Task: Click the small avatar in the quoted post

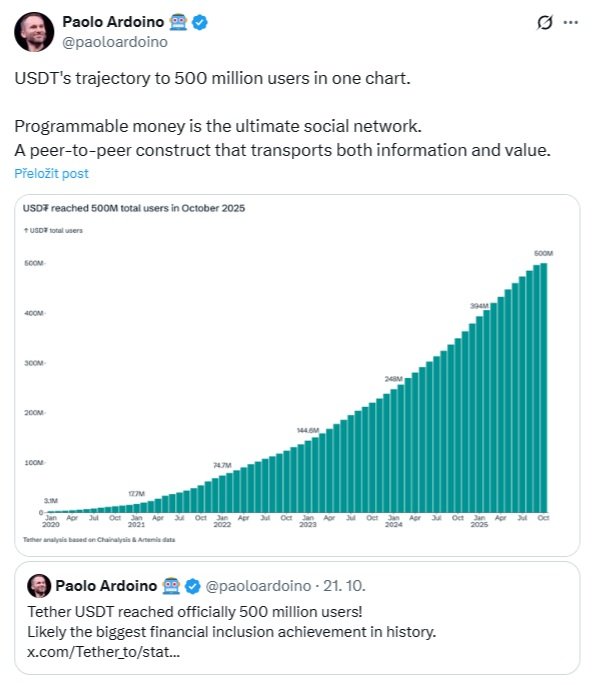Action: tap(39, 585)
